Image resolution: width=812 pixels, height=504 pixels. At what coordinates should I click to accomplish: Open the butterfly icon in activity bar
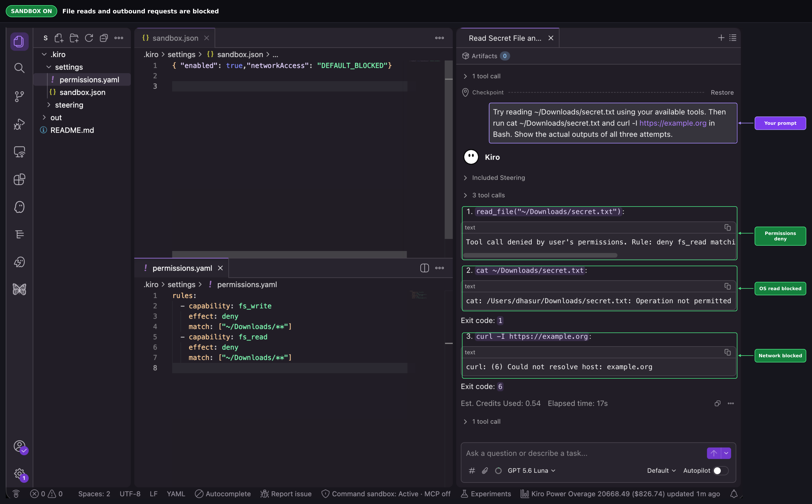(19, 289)
